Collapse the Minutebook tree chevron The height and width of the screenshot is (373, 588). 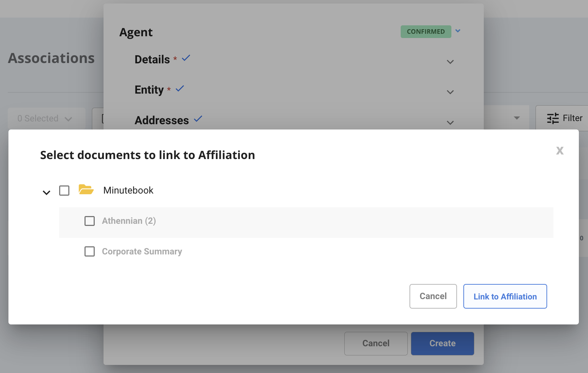click(x=46, y=192)
